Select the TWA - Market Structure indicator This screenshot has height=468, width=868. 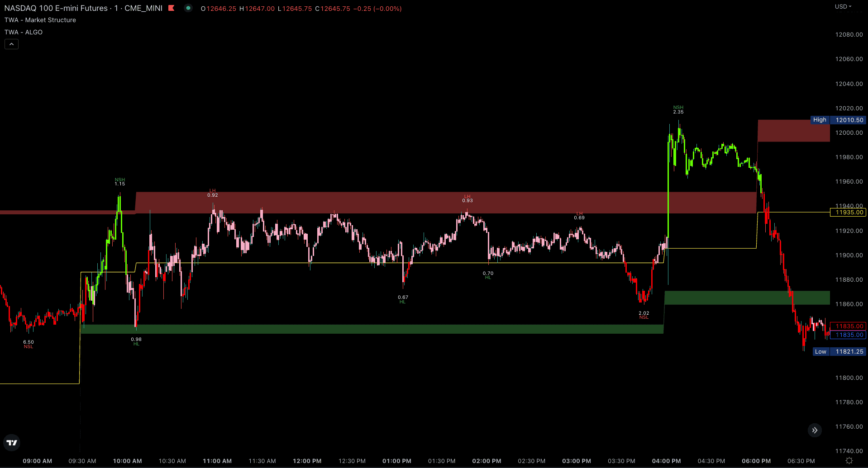[x=40, y=20]
